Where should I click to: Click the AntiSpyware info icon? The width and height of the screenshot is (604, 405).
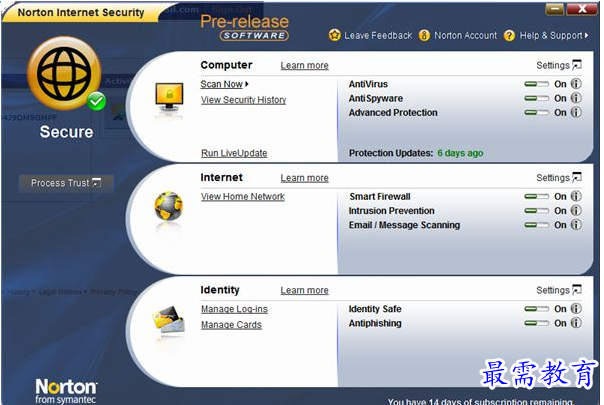(576, 98)
